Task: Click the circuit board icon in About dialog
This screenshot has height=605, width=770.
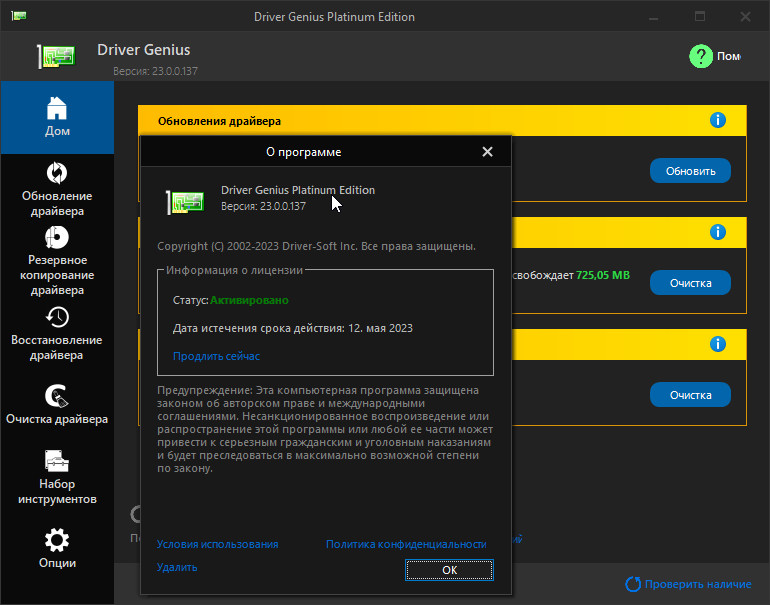Action: [x=185, y=202]
